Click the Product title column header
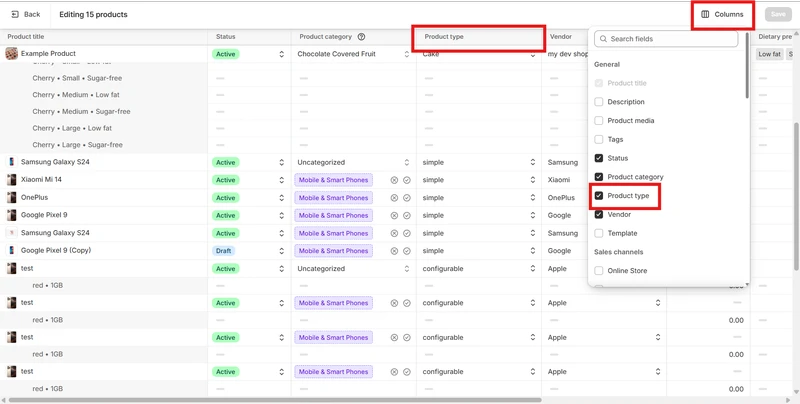800x404 pixels. (x=26, y=37)
